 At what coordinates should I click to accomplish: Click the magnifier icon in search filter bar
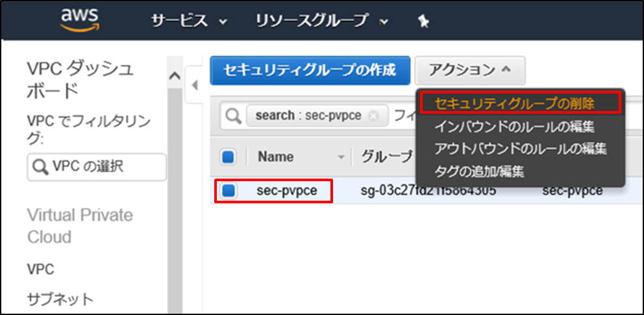coord(232,116)
